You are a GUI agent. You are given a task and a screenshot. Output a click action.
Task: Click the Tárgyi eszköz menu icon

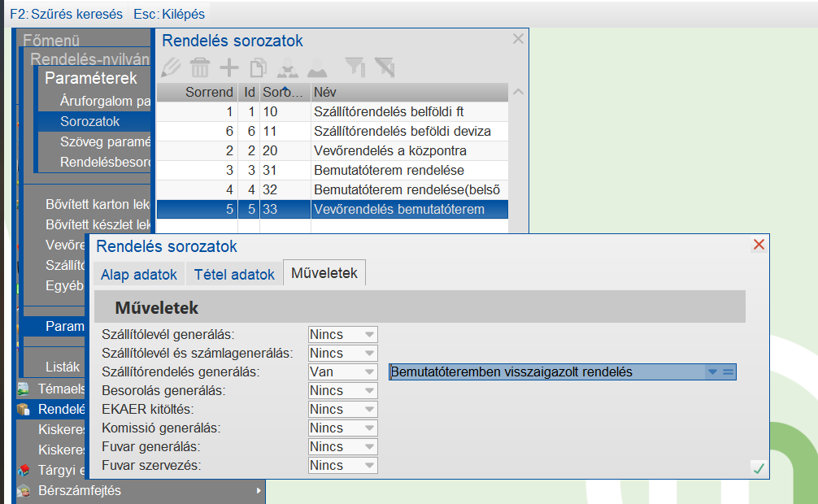coord(23,470)
